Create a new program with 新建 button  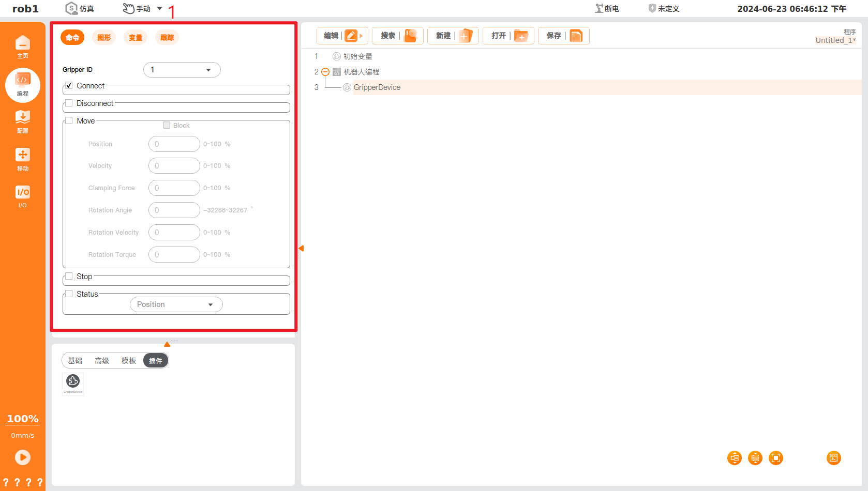[x=453, y=35]
